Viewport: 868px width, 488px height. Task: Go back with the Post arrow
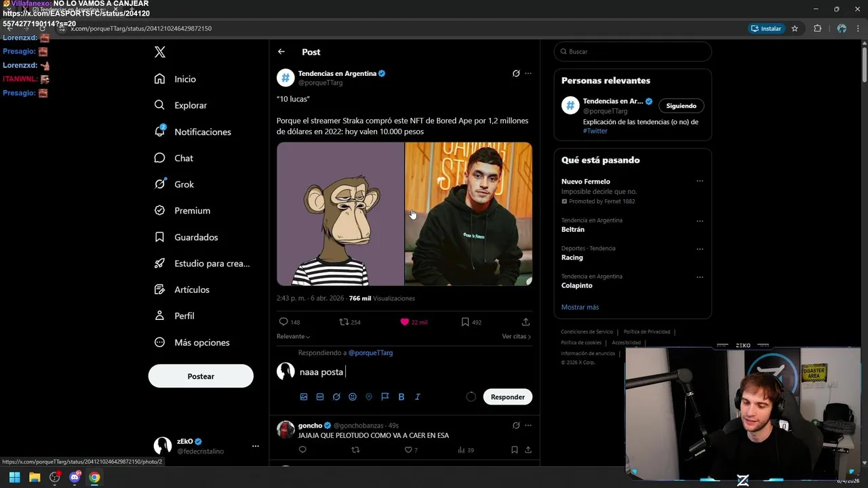(281, 52)
